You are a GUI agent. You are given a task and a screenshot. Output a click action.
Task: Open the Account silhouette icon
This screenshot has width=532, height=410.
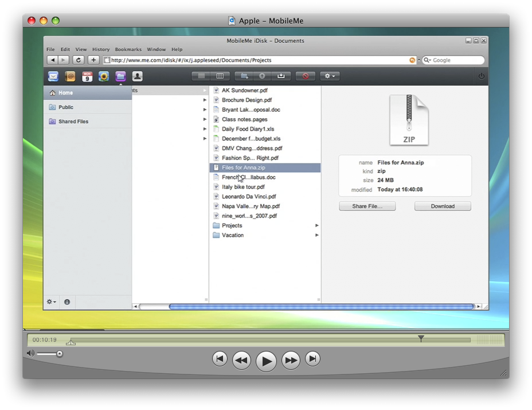(x=138, y=76)
